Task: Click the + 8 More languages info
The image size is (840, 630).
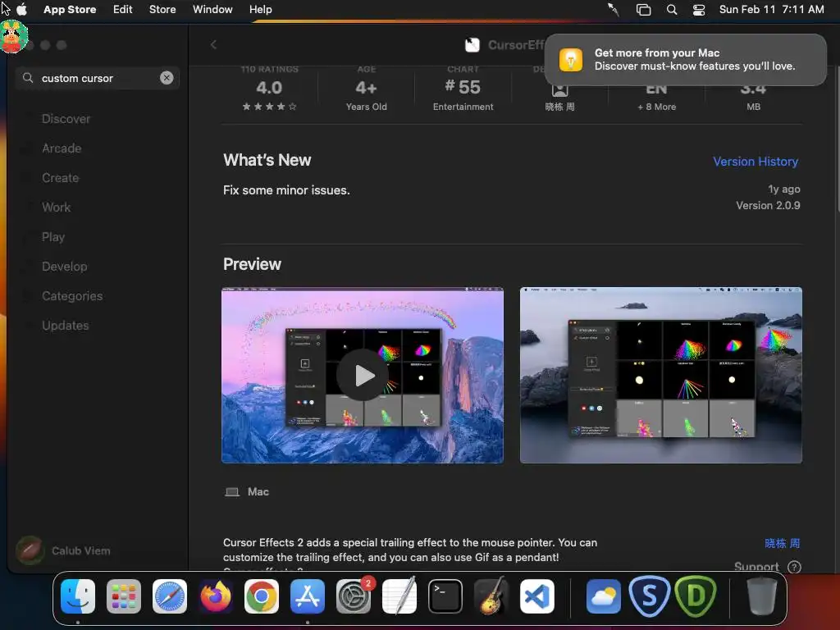Action: point(657,107)
